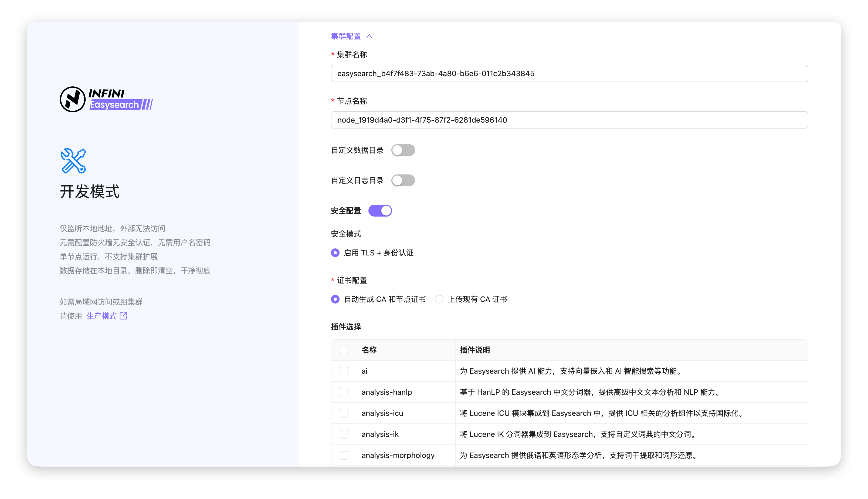
Task: Select 自动生成 CA 和节点证书 option
Action: pos(335,299)
